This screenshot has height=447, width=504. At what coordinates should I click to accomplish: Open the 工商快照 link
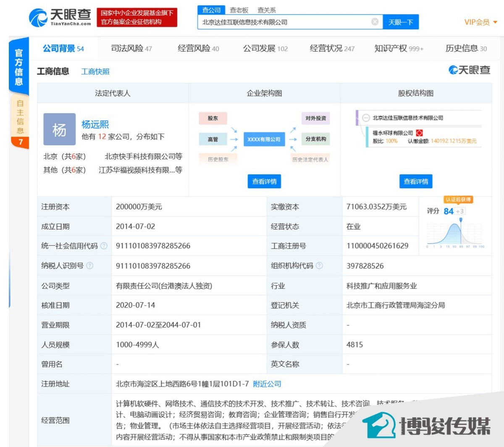click(95, 71)
